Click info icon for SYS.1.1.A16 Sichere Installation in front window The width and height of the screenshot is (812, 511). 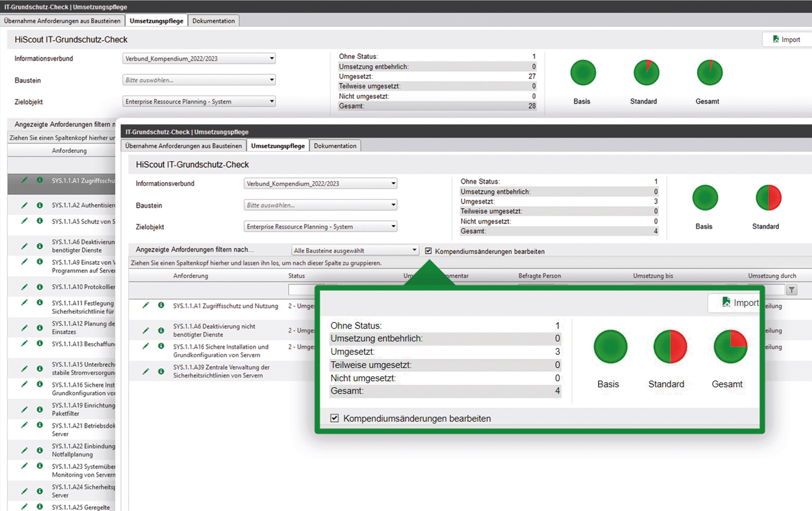(161, 346)
